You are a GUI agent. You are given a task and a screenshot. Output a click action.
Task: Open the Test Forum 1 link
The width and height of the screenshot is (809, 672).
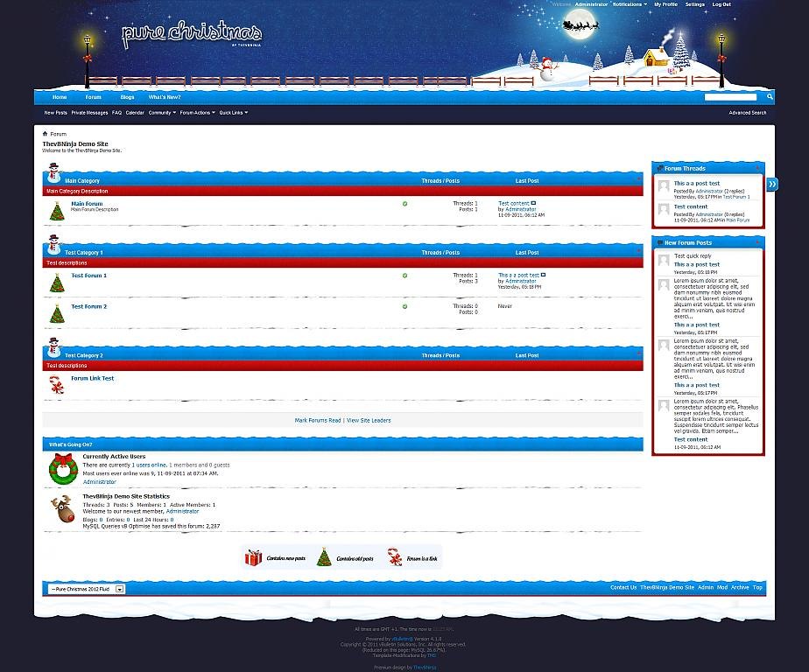click(88, 276)
